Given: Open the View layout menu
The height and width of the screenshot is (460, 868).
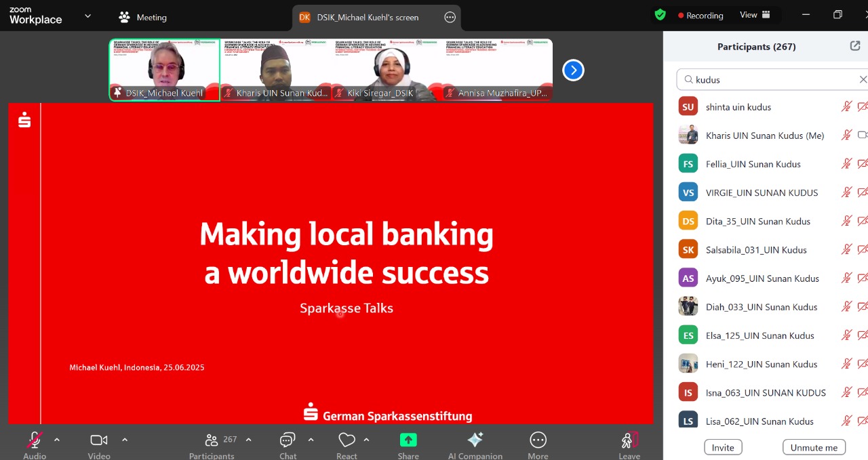Looking at the screenshot, I should [x=755, y=15].
